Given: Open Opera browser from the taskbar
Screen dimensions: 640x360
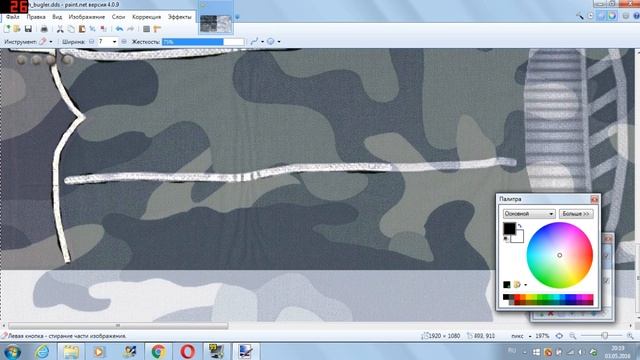Looking at the screenshot, I should point(187,351).
